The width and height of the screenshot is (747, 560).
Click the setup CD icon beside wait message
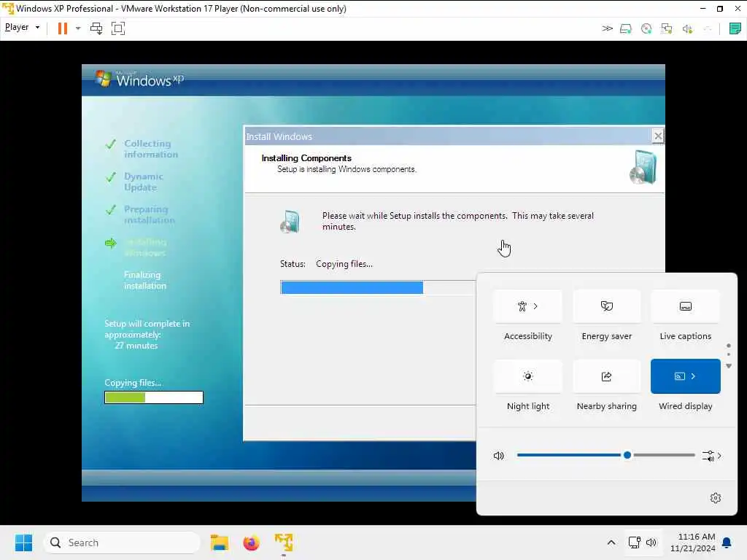pos(290,222)
